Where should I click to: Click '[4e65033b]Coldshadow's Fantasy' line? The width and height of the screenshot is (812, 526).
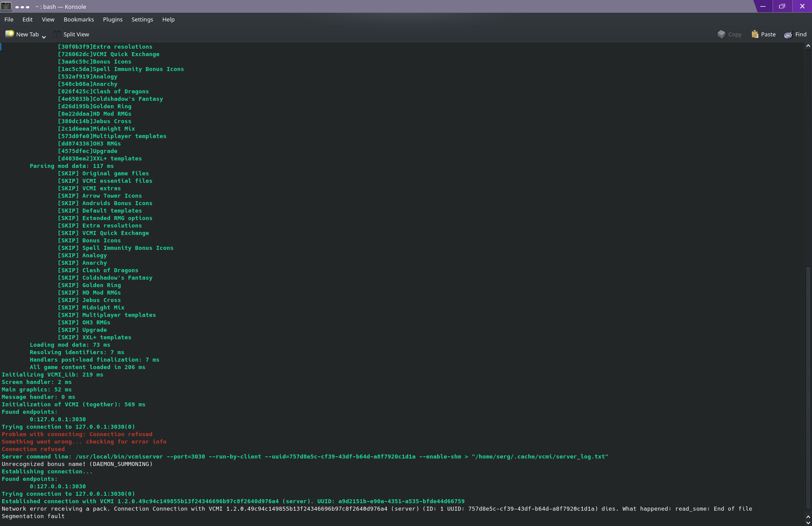click(110, 99)
